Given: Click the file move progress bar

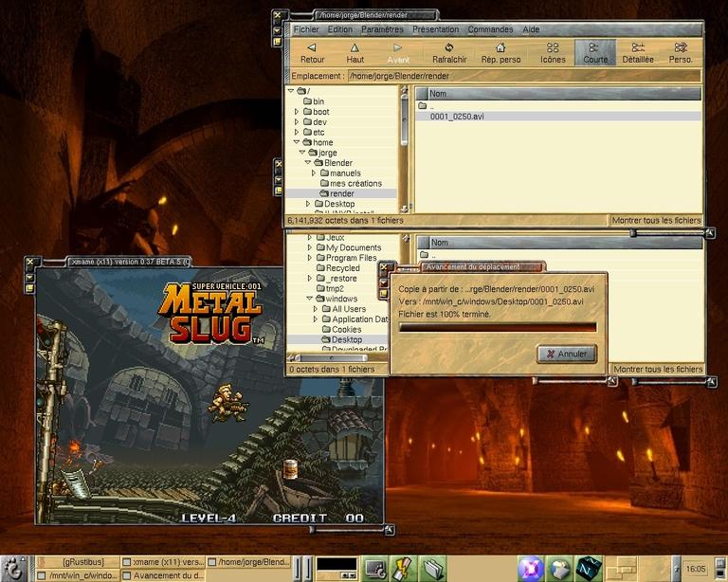Looking at the screenshot, I should pos(498,327).
